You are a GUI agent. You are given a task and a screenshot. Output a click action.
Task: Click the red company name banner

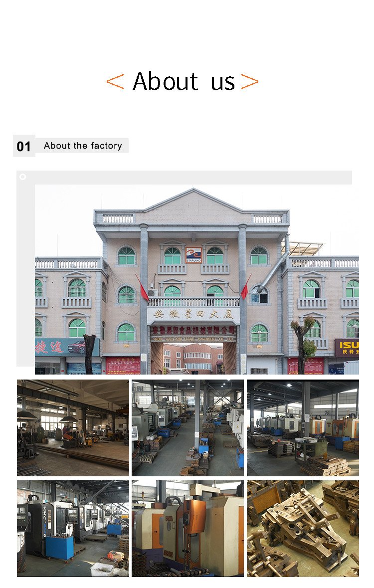193,331
